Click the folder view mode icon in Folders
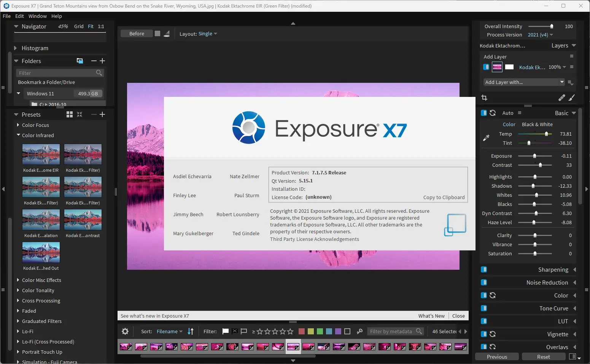Viewport: 590px width, 364px height. coord(80,61)
